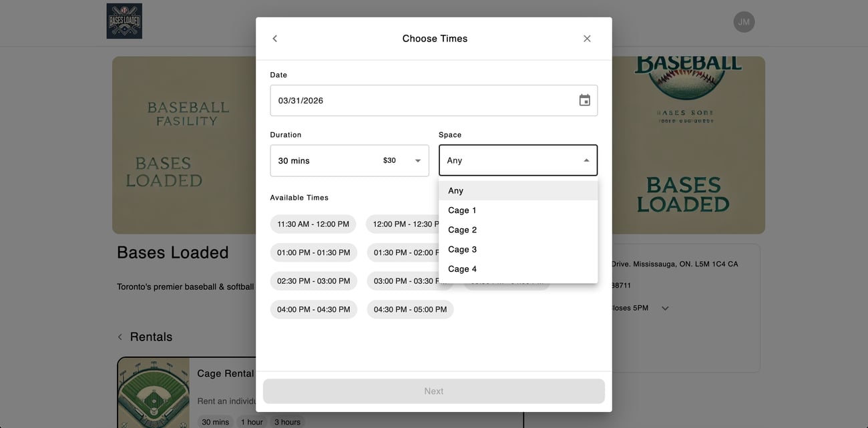Select Cage 3 from the Space list

pos(517,249)
